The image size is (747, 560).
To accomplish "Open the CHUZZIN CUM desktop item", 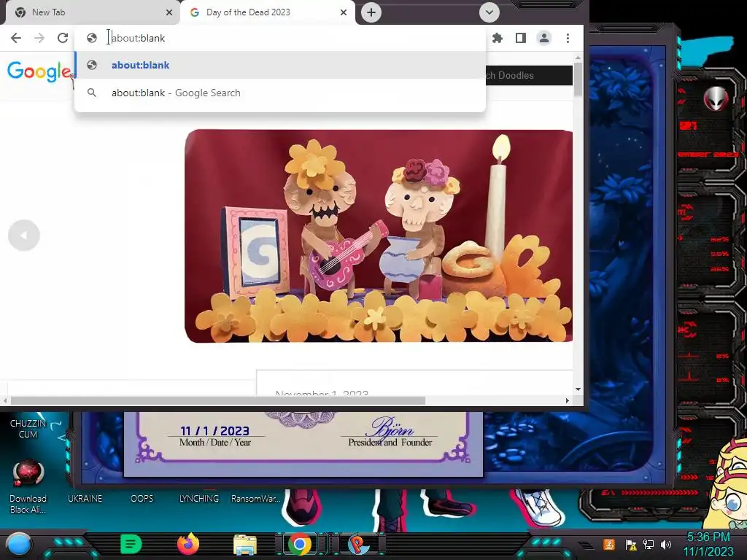I will point(28,429).
